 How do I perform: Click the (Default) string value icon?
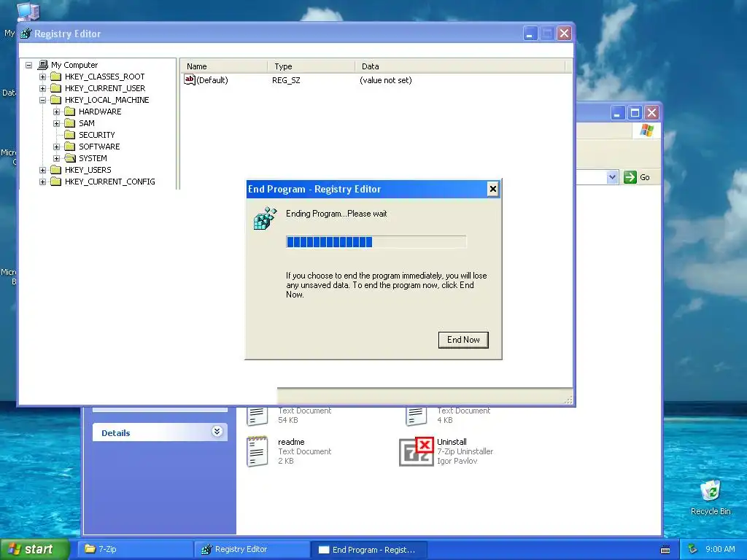(189, 80)
